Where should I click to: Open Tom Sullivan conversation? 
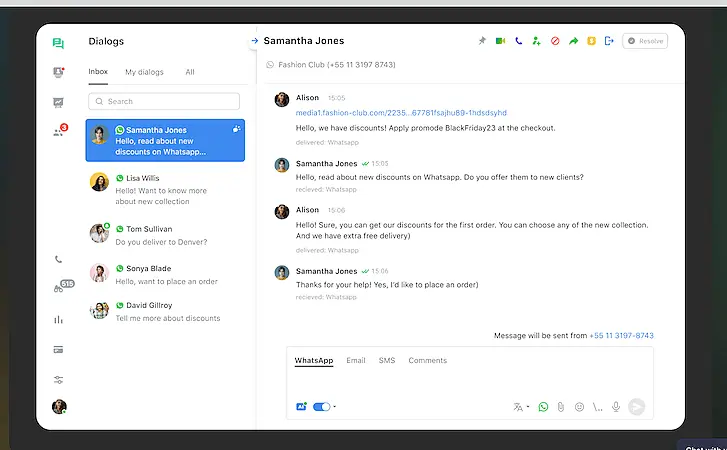tap(165, 235)
